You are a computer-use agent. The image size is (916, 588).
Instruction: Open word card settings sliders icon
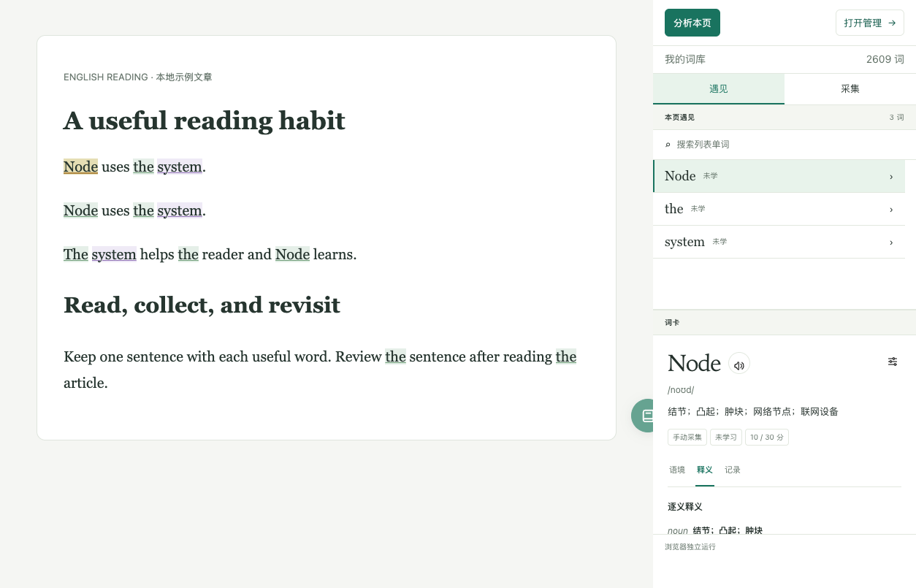(x=893, y=362)
